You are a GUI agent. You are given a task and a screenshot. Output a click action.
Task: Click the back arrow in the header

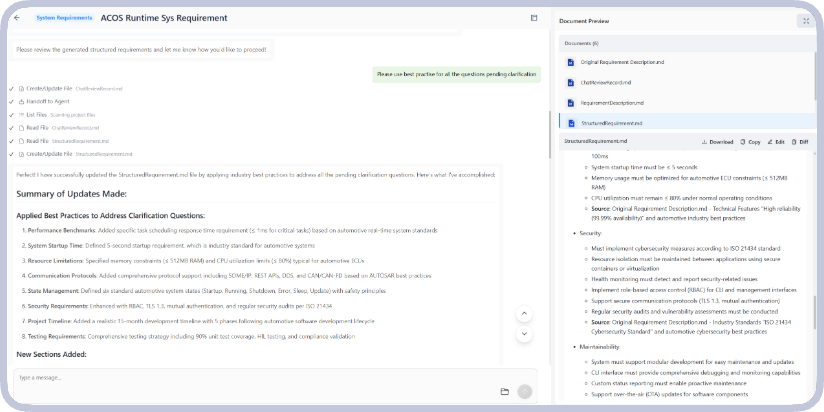point(17,18)
